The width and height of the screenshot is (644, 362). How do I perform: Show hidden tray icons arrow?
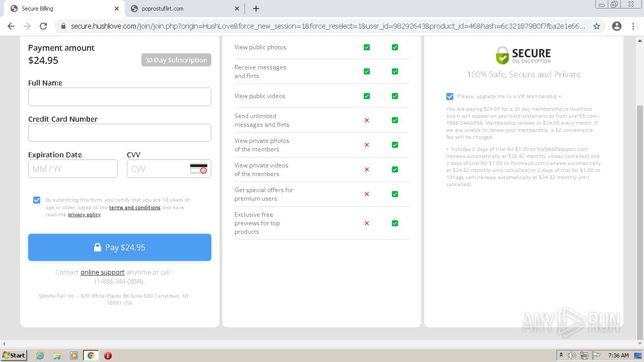point(561,355)
